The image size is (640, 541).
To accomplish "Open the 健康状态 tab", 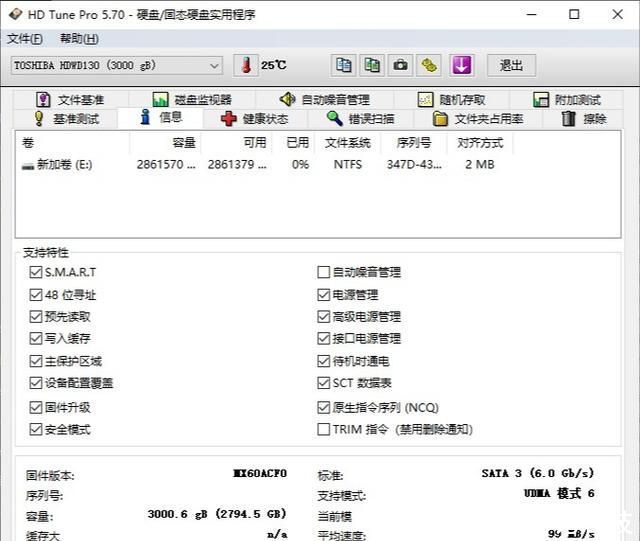I will point(255,119).
